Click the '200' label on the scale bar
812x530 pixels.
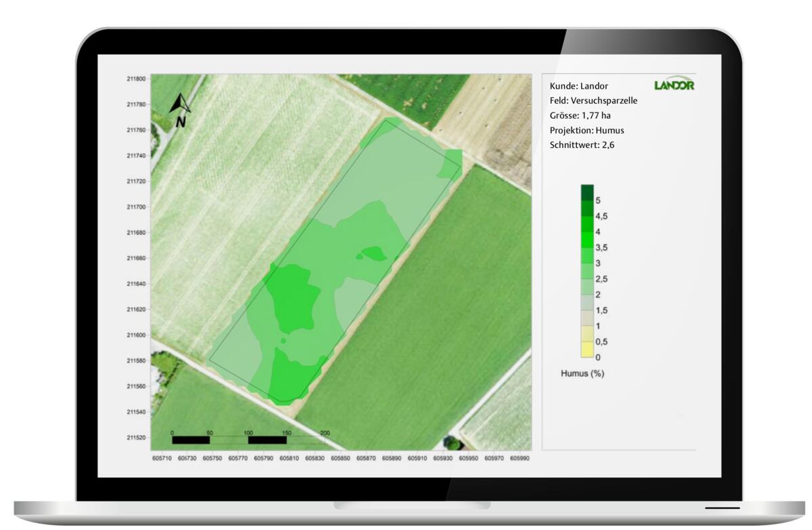point(324,433)
